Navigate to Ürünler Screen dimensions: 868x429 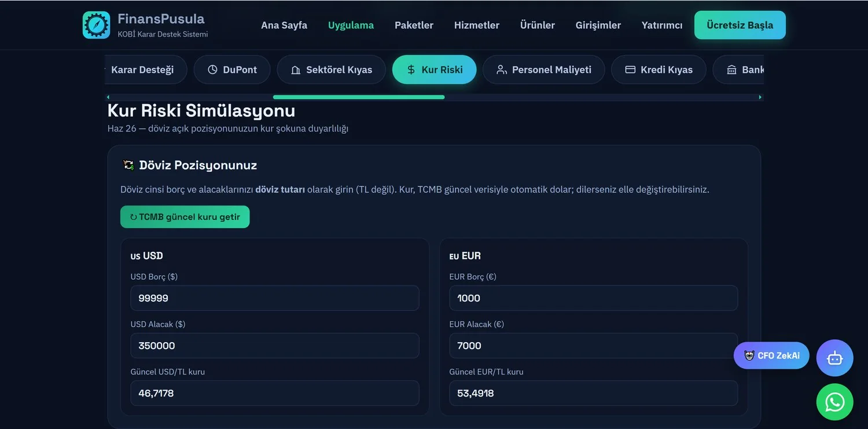click(538, 25)
